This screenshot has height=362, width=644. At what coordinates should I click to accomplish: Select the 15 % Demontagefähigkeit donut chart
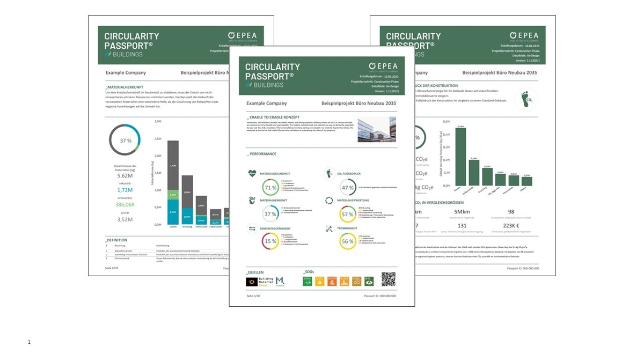[x=270, y=241]
